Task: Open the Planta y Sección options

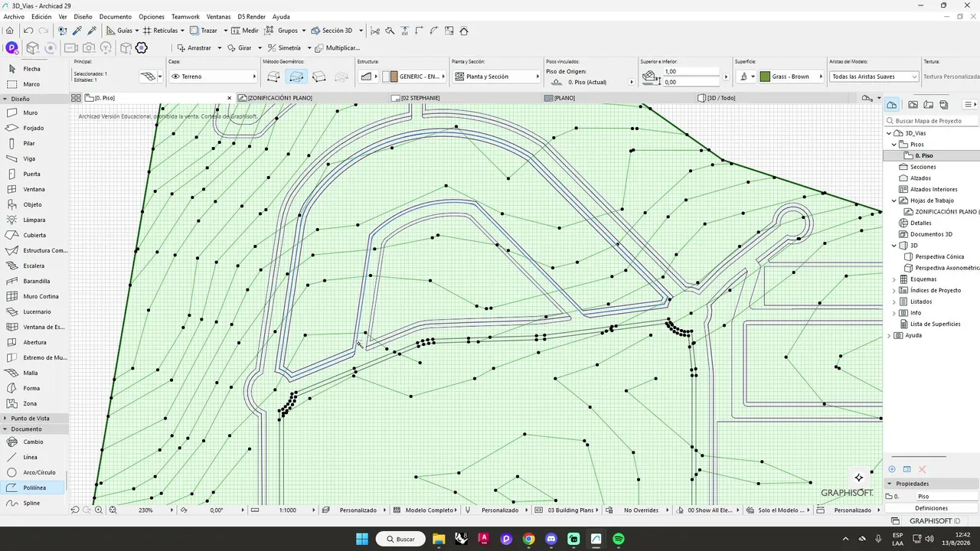Action: coord(496,77)
